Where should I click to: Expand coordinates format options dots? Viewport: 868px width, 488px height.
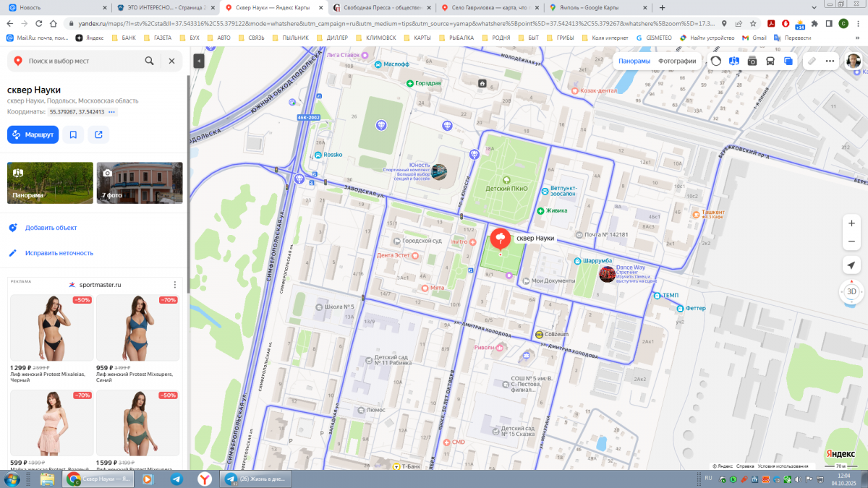tap(112, 113)
